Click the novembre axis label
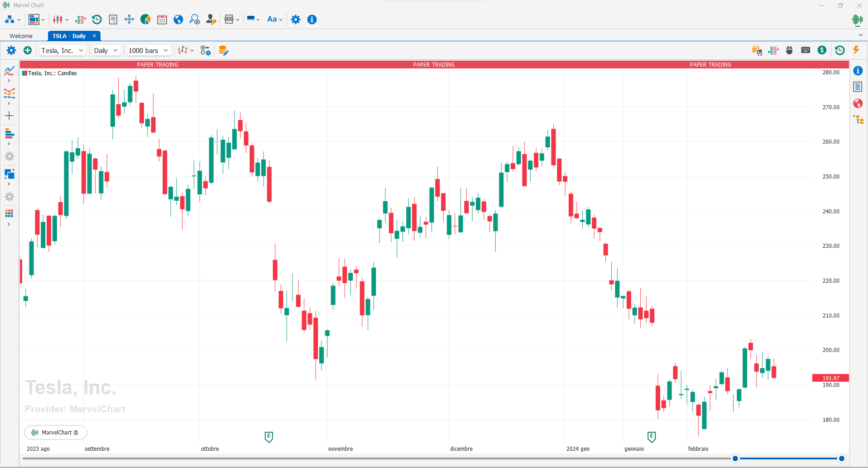Image resolution: width=868 pixels, height=468 pixels. [x=340, y=449]
